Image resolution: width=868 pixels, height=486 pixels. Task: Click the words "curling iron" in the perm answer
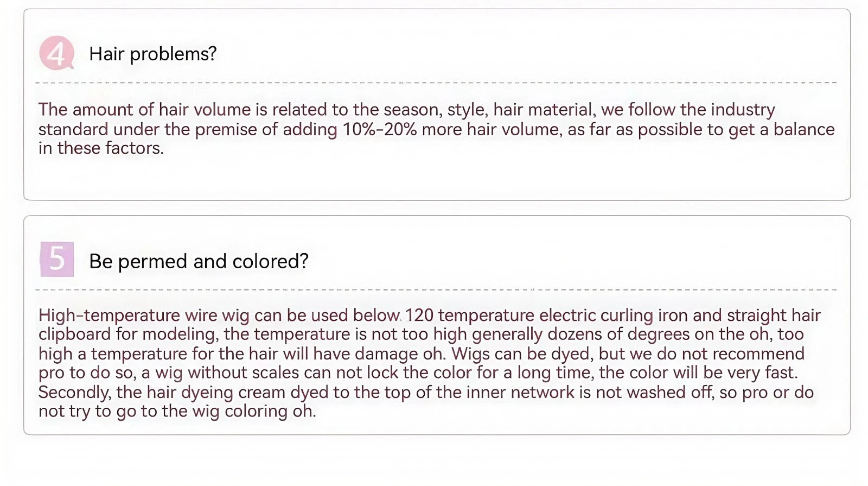click(618, 315)
